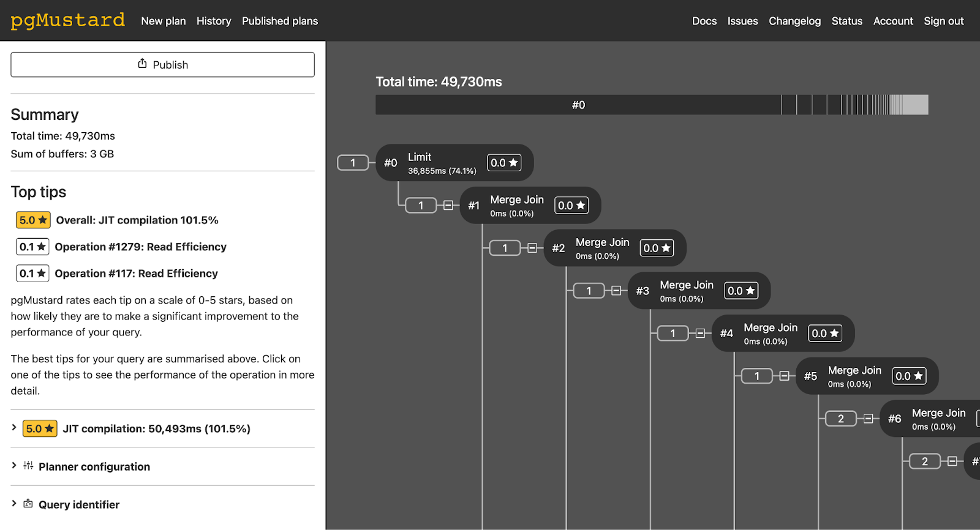Screen dimensions: 980x530
Task: Select the Merge Join #2 node
Action: tap(602, 248)
